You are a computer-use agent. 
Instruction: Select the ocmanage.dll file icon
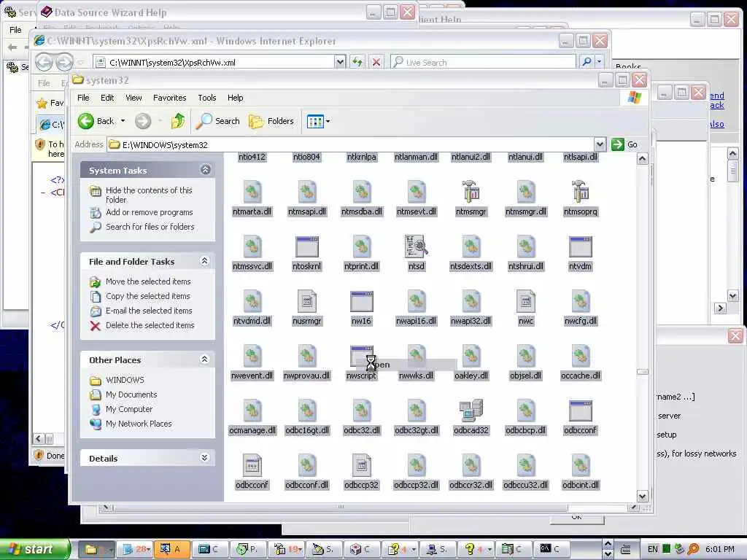tap(252, 411)
